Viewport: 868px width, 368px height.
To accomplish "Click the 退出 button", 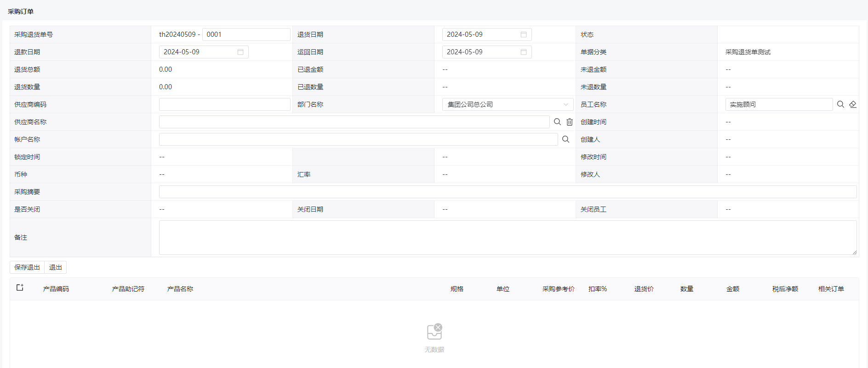I will (x=56, y=267).
